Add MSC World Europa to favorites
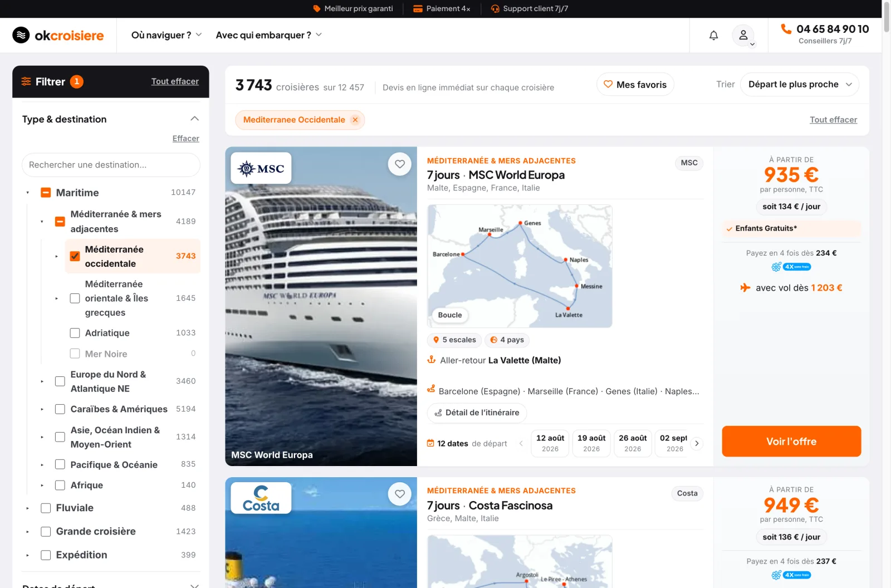 (x=400, y=164)
